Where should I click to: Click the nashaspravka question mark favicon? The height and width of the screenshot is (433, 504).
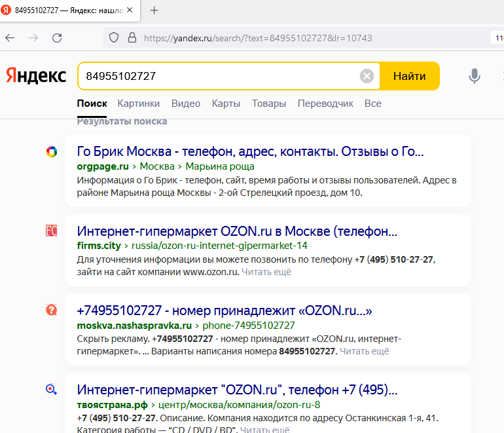coord(52,310)
